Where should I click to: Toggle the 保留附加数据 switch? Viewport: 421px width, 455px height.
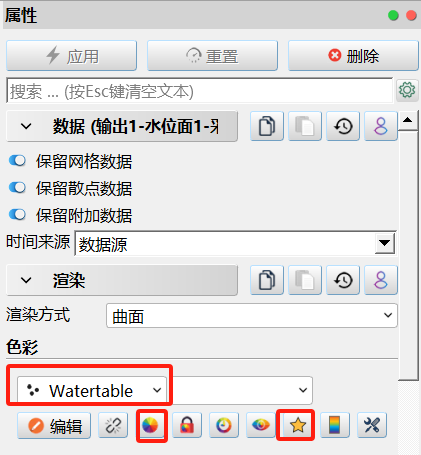17,215
